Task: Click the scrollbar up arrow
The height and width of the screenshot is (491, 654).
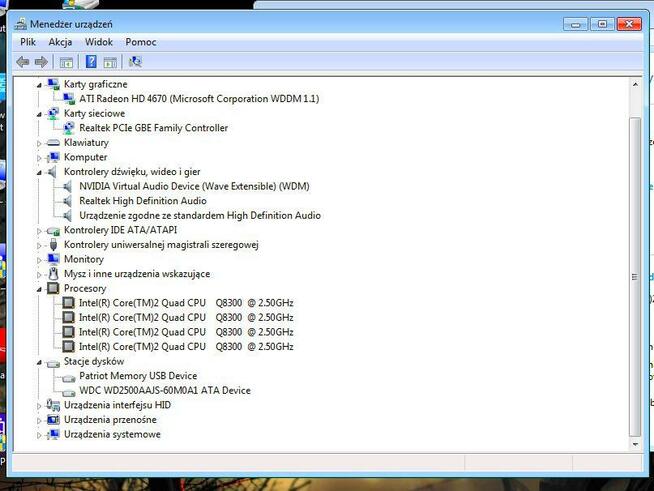Action: (x=635, y=85)
